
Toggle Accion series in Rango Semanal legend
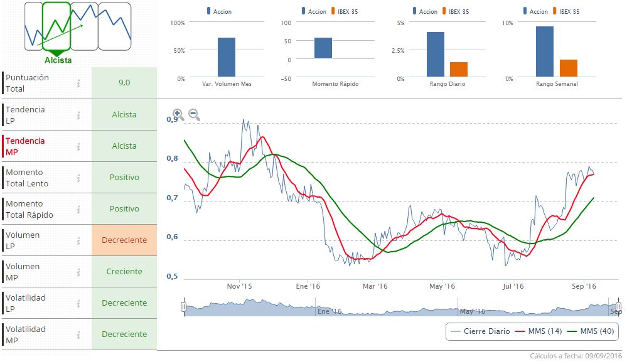[533, 11]
